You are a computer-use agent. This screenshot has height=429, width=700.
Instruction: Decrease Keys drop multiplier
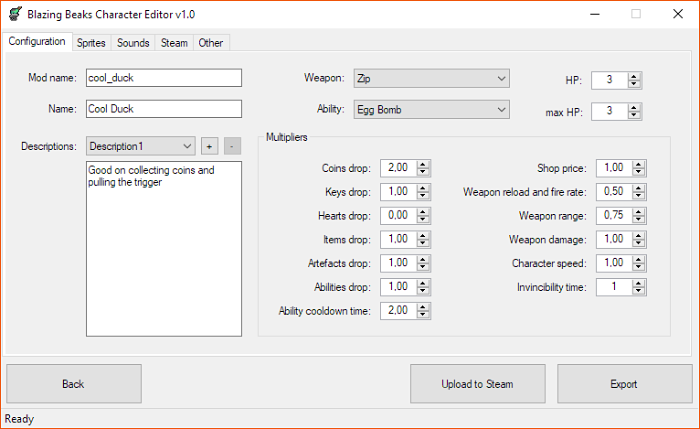tap(423, 196)
